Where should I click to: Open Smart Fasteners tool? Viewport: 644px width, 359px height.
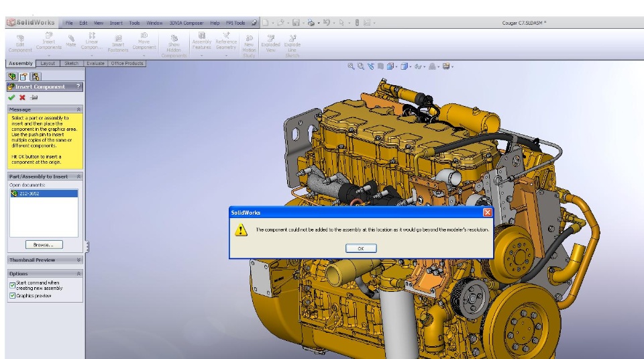[x=118, y=44]
